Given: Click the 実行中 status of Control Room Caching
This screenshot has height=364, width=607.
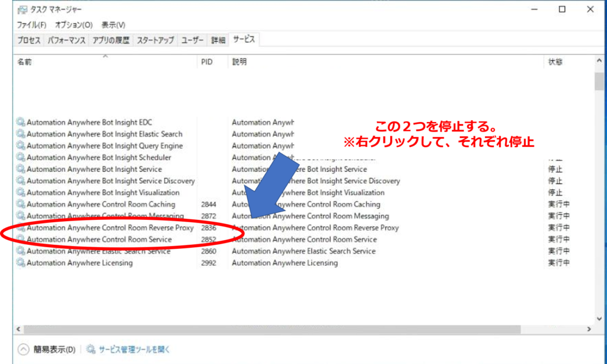Looking at the screenshot, I should (x=558, y=204).
